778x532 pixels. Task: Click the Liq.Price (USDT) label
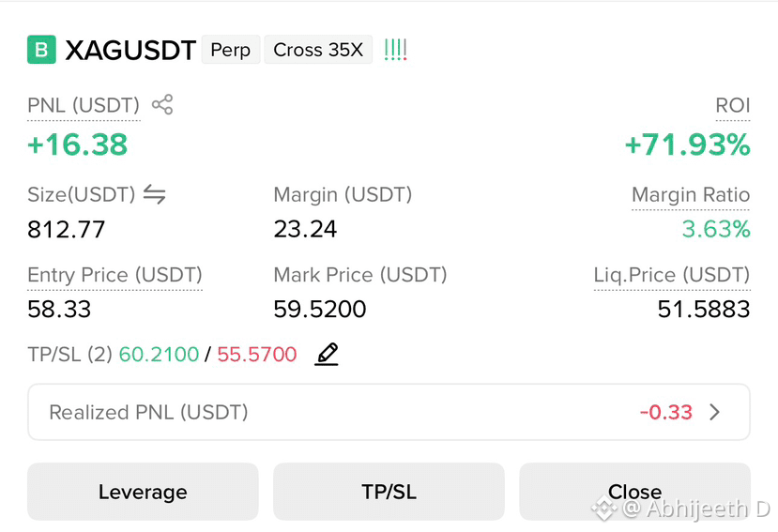pyautogui.click(x=672, y=275)
